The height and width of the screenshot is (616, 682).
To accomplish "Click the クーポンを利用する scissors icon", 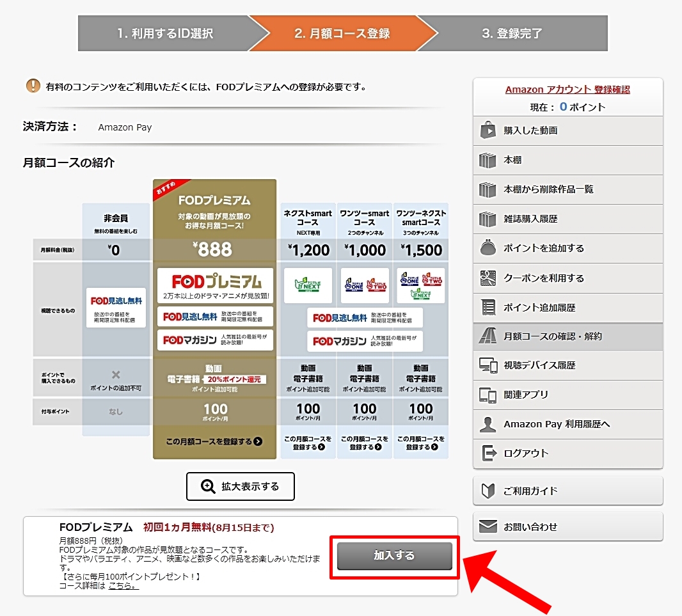I will (488, 278).
